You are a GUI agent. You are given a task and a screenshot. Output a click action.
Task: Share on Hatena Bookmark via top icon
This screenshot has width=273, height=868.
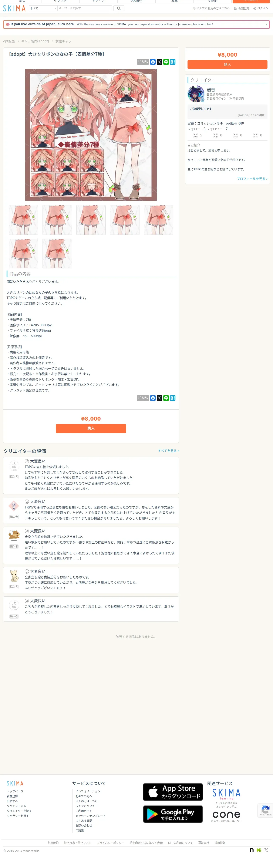(173, 62)
